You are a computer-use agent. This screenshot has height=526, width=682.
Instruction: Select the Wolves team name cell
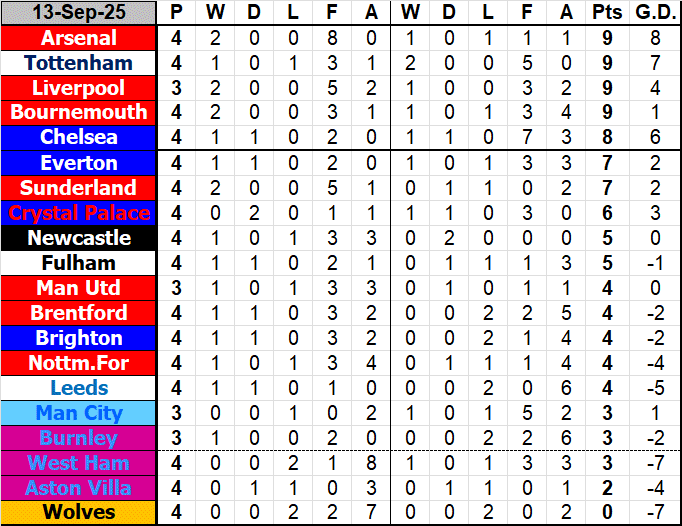(79, 513)
